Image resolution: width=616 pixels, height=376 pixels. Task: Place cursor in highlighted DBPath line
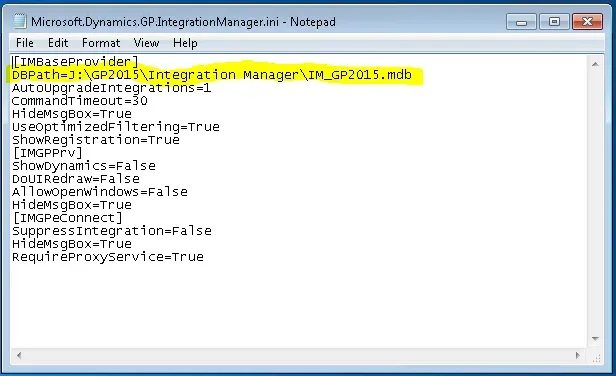pos(212,75)
